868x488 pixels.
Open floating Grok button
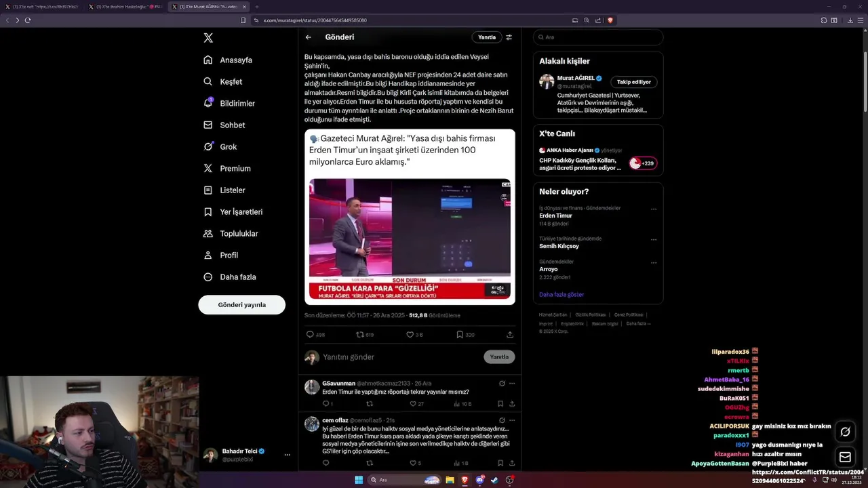845,432
